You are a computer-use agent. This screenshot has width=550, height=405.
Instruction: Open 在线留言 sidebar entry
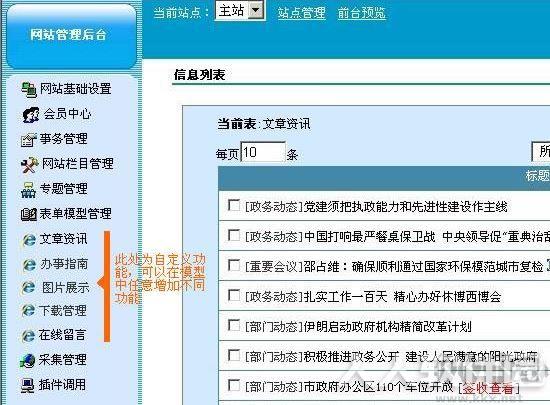click(62, 335)
